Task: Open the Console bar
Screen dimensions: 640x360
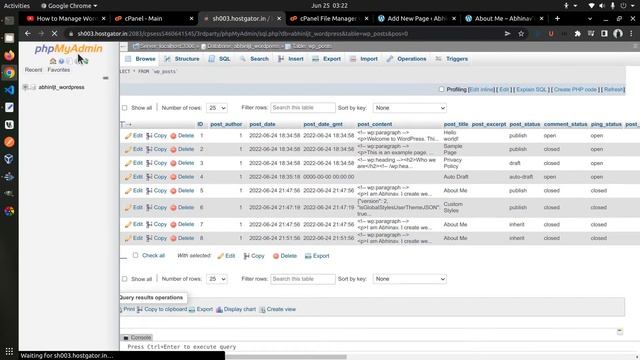Action: point(138,338)
